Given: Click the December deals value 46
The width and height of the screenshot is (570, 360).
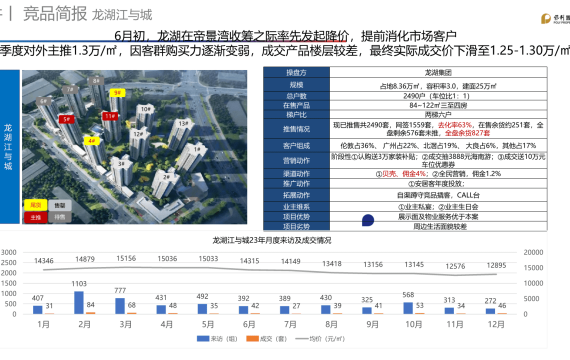Looking at the screenshot, I should click(x=502, y=305).
